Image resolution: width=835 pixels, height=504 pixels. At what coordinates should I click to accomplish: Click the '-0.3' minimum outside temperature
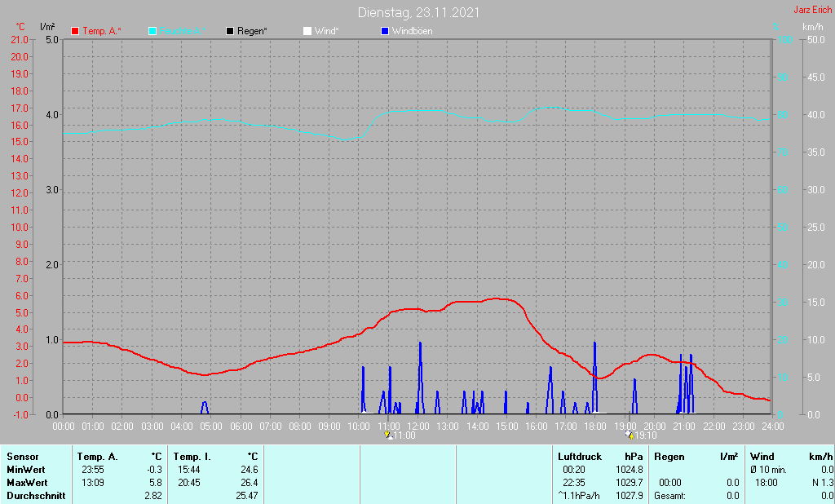[x=154, y=470]
